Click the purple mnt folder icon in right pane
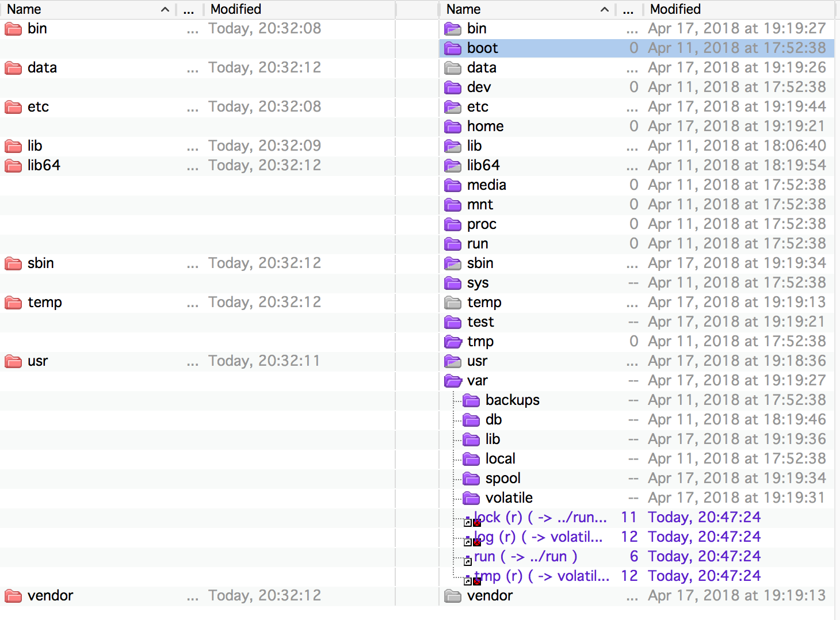 pyautogui.click(x=453, y=205)
